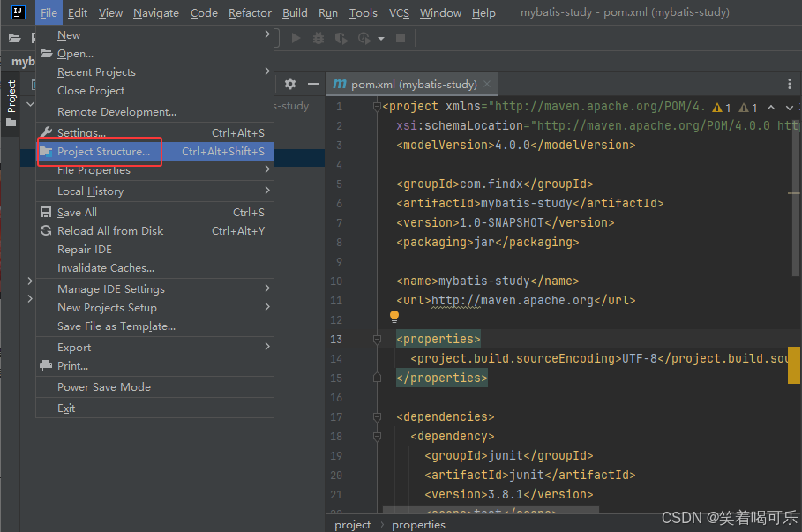Click the Run play icon in toolbar
This screenshot has height=532, width=802.
point(296,38)
